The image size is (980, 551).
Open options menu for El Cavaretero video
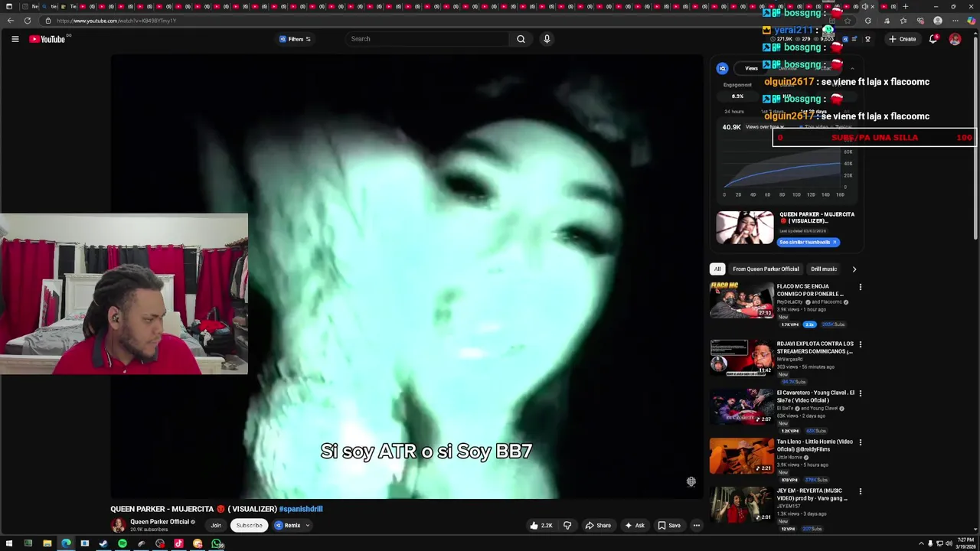(x=860, y=394)
